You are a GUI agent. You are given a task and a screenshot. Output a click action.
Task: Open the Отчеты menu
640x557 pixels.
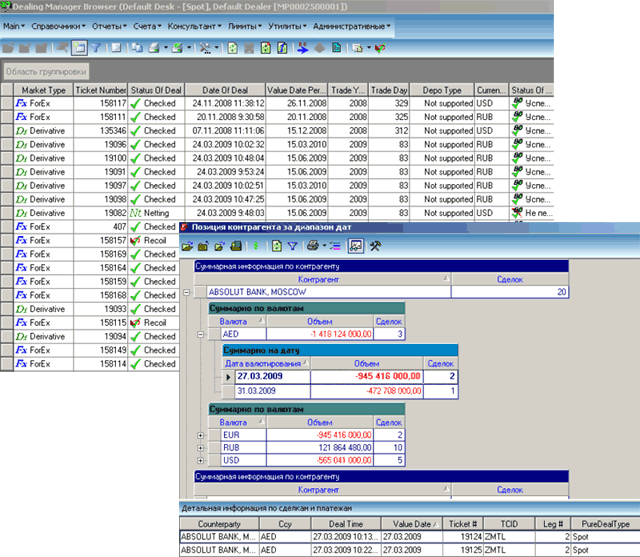pyautogui.click(x=109, y=26)
